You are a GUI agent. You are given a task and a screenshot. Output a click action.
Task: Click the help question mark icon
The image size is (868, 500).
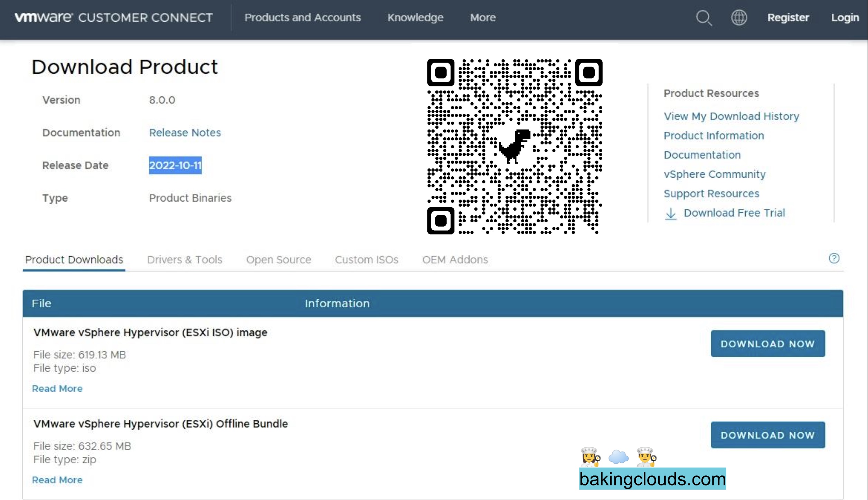tap(834, 258)
